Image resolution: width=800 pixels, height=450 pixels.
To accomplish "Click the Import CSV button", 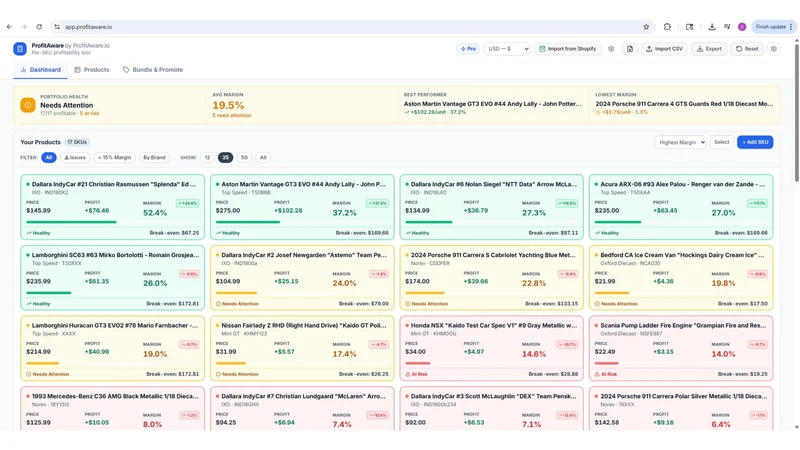I will pos(664,49).
